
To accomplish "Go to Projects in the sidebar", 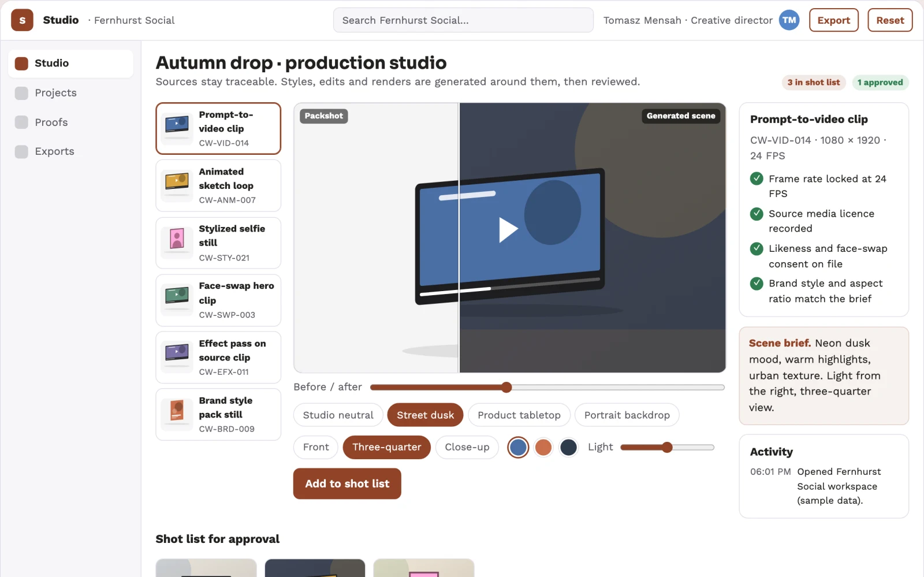I will coord(70,93).
